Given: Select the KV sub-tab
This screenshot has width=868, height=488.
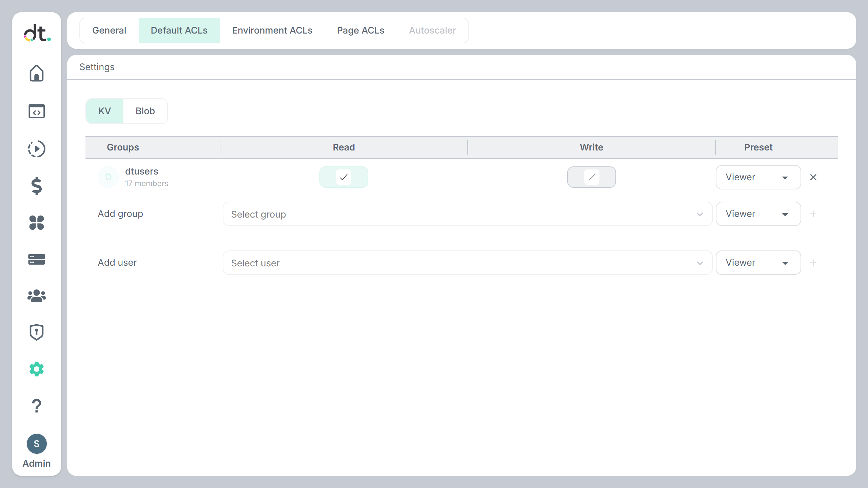Looking at the screenshot, I should (x=105, y=111).
